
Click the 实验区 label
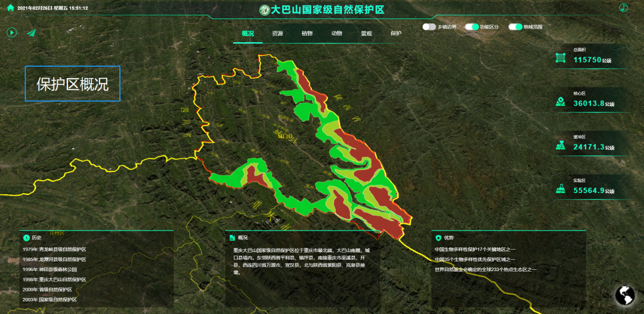click(x=579, y=180)
